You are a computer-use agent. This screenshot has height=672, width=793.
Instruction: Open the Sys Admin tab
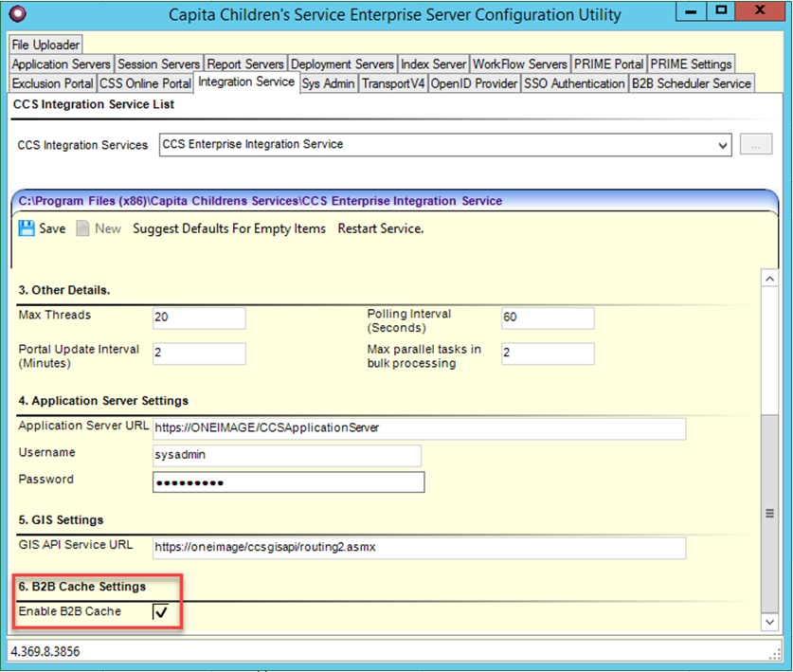[x=328, y=83]
